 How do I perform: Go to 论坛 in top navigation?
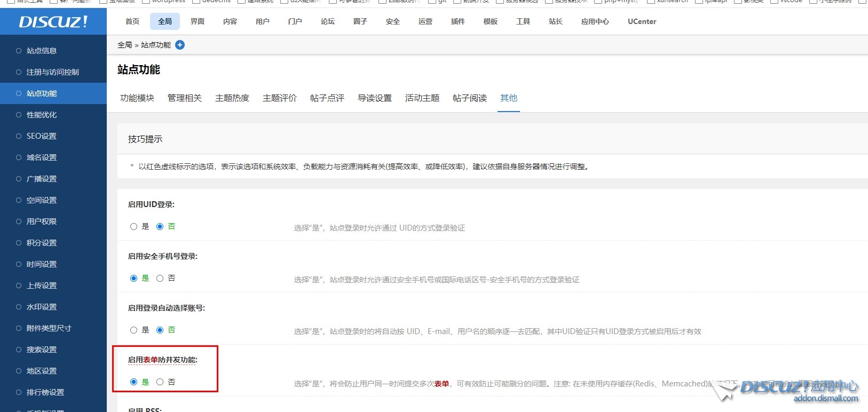pos(328,21)
